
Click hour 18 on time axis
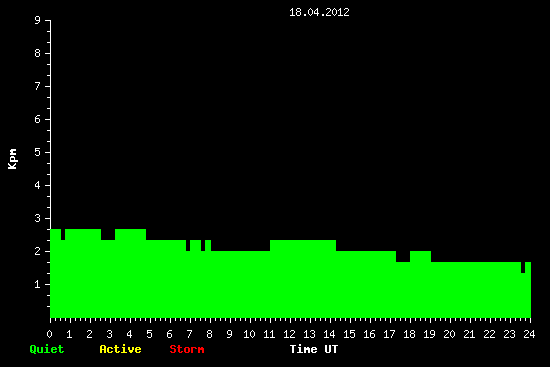coord(409,334)
